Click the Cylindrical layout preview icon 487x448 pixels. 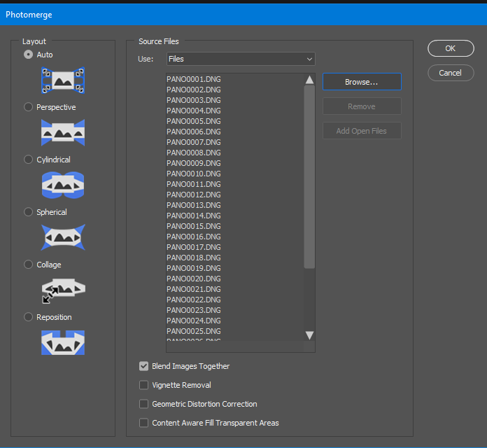click(63, 185)
